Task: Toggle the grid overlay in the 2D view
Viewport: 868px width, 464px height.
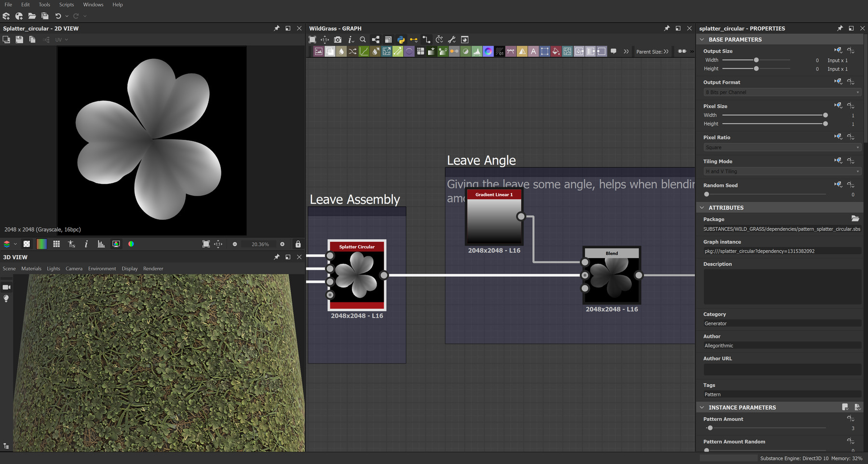Action: (x=56, y=244)
